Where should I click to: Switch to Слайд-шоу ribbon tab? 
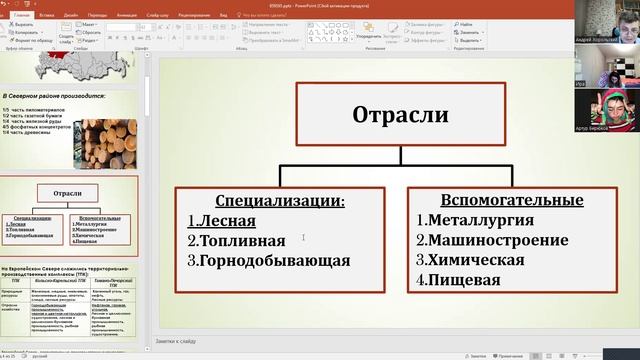pyautogui.click(x=158, y=15)
